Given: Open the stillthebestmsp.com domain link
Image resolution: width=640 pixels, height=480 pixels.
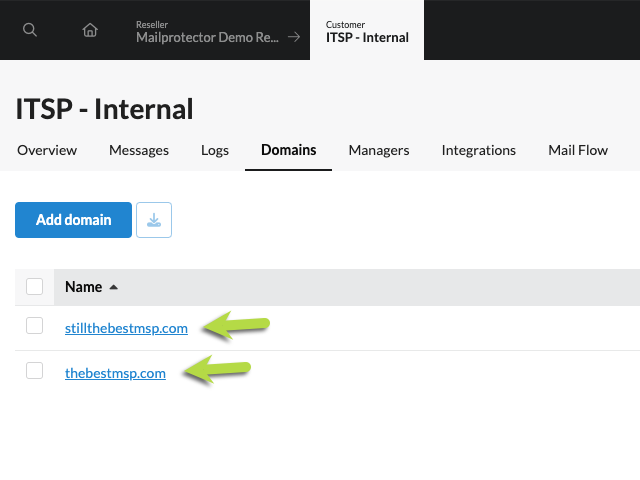Looking at the screenshot, I should point(126,328).
